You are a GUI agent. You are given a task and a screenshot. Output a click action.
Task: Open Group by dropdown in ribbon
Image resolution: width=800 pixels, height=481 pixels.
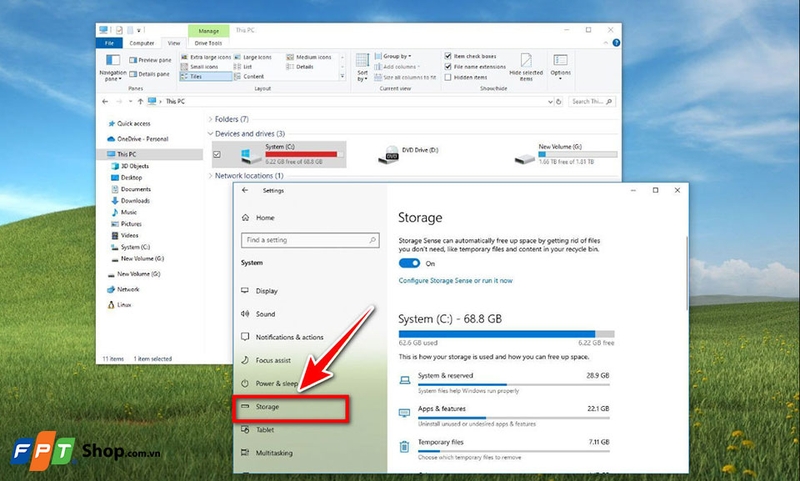393,56
